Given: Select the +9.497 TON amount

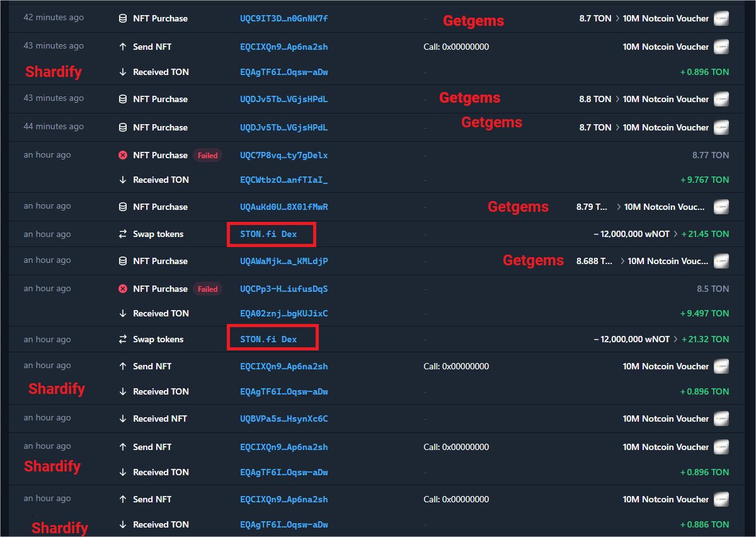Looking at the screenshot, I should click(x=704, y=313).
